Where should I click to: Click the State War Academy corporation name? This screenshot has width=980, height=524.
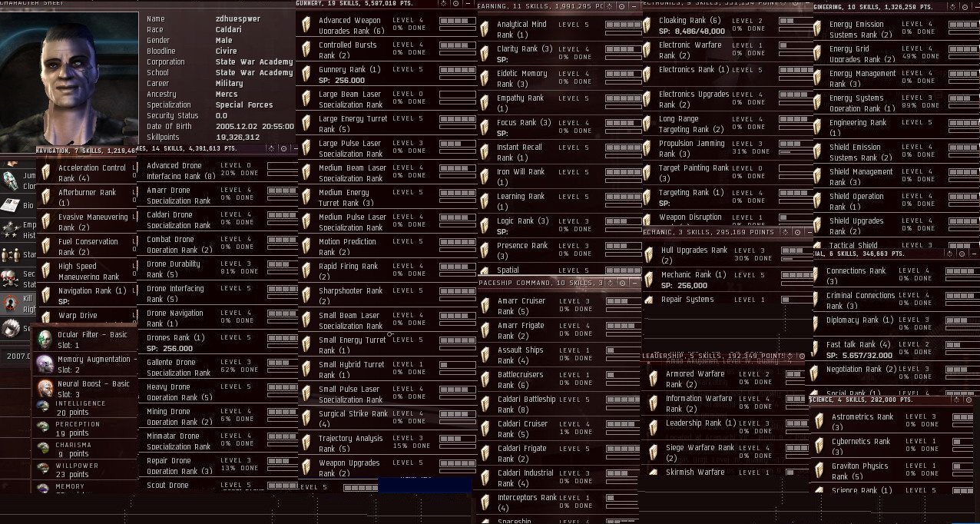(254, 62)
